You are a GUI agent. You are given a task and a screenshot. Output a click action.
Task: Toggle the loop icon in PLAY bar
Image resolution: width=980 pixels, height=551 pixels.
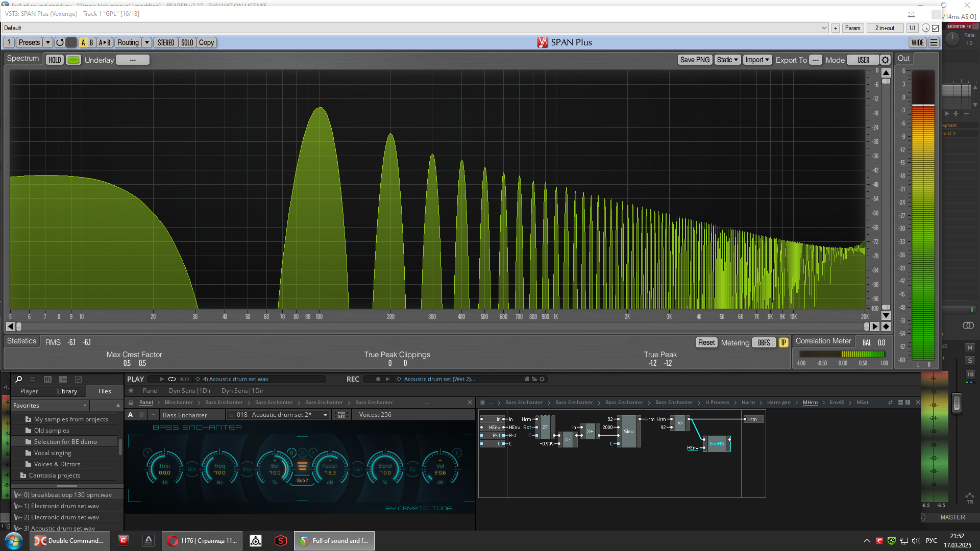[172, 379]
